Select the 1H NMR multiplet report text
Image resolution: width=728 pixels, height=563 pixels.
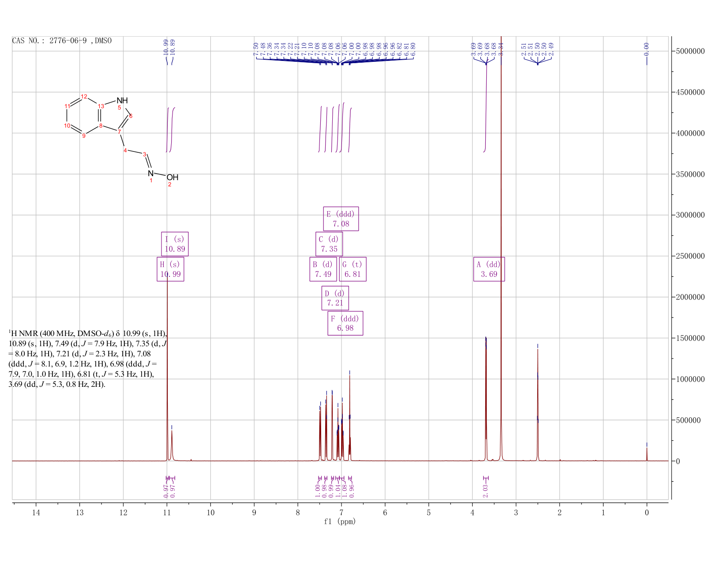(x=88, y=359)
